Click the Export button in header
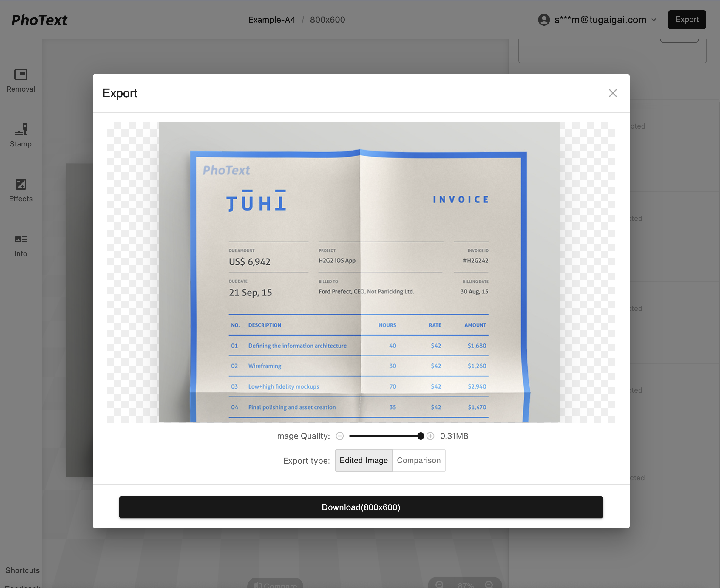The height and width of the screenshot is (588, 720). coord(687,20)
